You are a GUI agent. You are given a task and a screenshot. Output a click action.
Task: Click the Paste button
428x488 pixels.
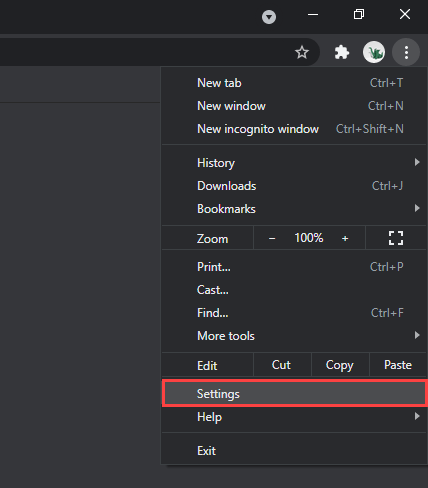[x=398, y=365]
